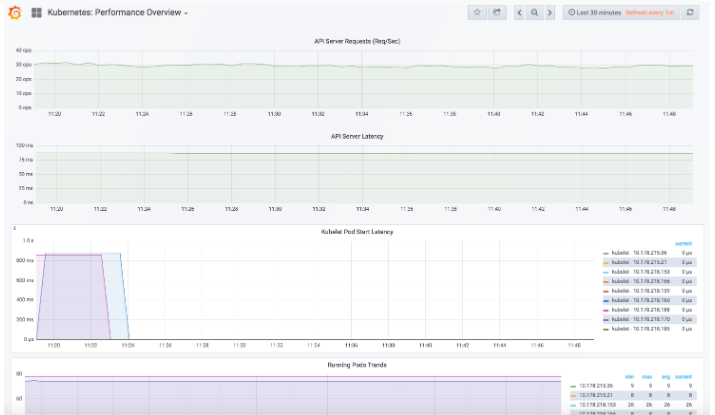
Task: Sort Running Pods Trends legend by avg
Action: 666,377
